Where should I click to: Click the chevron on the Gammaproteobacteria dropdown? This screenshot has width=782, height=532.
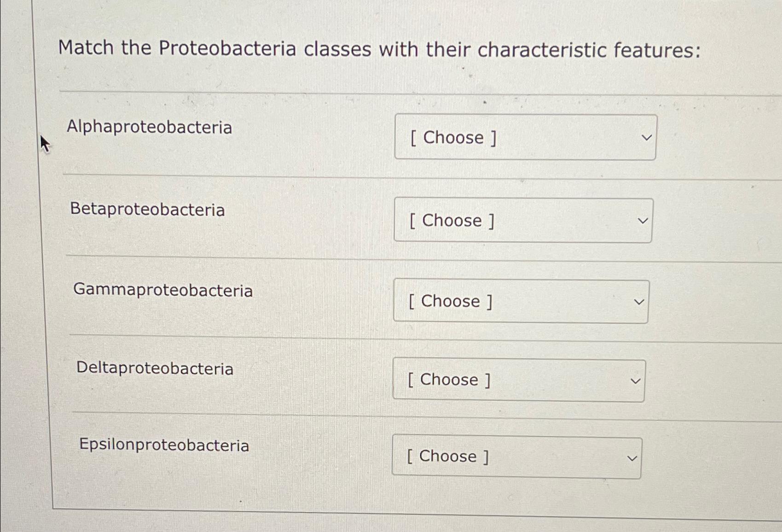pyautogui.click(x=641, y=301)
